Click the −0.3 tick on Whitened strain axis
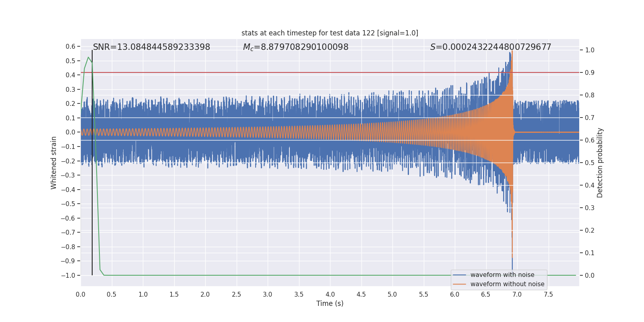 (x=68, y=175)
